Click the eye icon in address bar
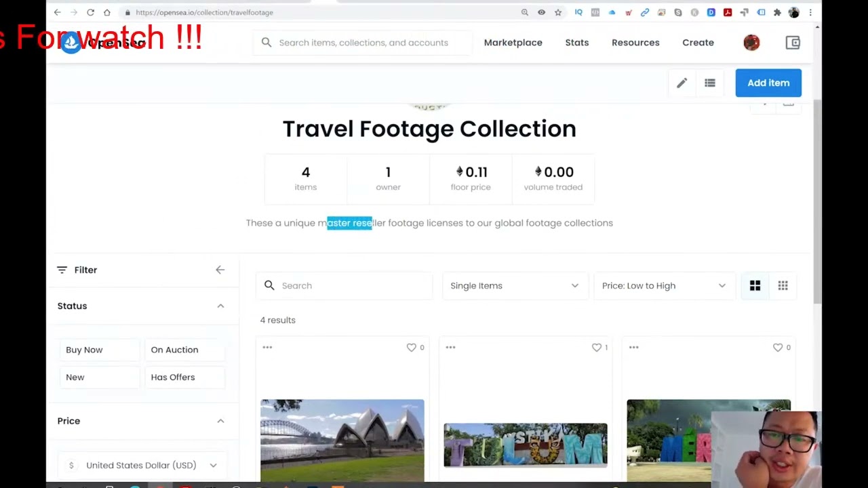 click(541, 12)
